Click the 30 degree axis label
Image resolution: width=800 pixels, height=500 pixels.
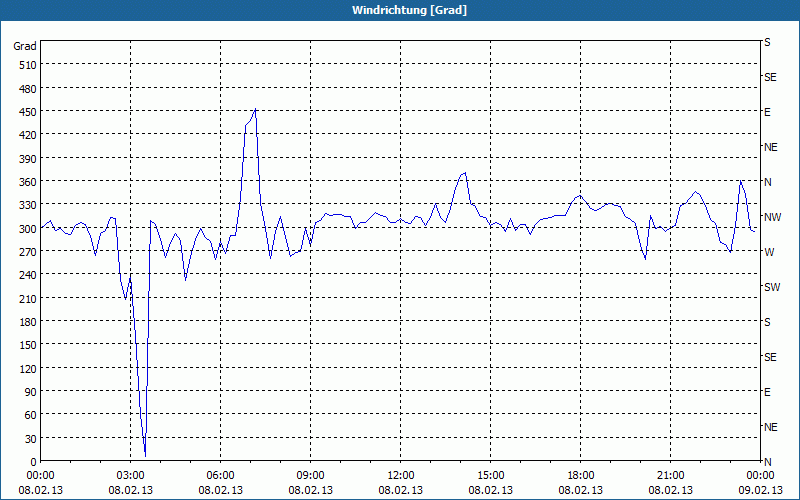coord(31,439)
